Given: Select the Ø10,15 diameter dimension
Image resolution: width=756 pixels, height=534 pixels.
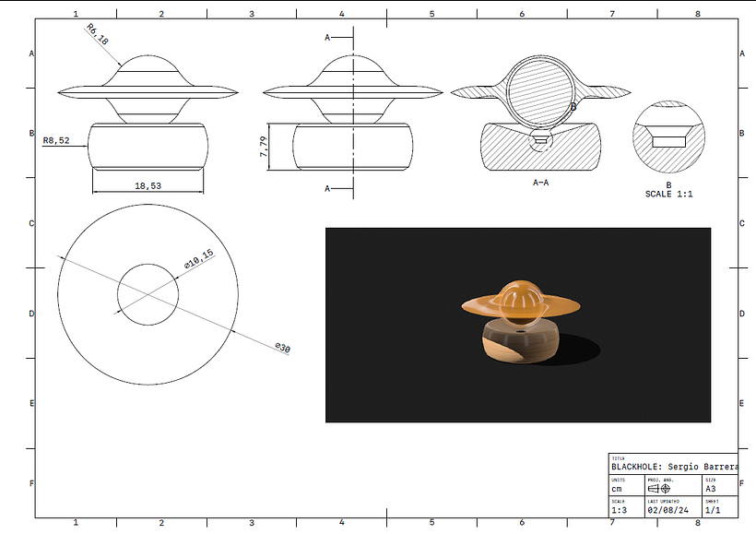Looking at the screenshot, I should coord(198,259).
